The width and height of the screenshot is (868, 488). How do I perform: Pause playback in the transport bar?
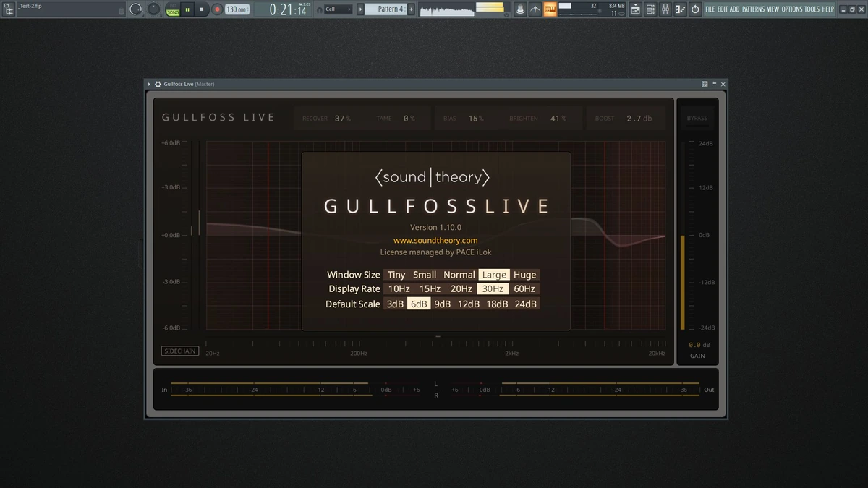187,9
